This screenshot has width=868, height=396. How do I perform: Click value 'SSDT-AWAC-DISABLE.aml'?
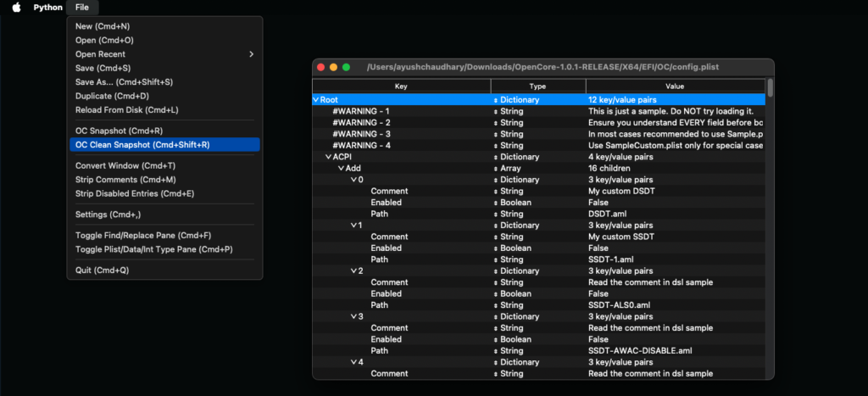[x=640, y=351]
